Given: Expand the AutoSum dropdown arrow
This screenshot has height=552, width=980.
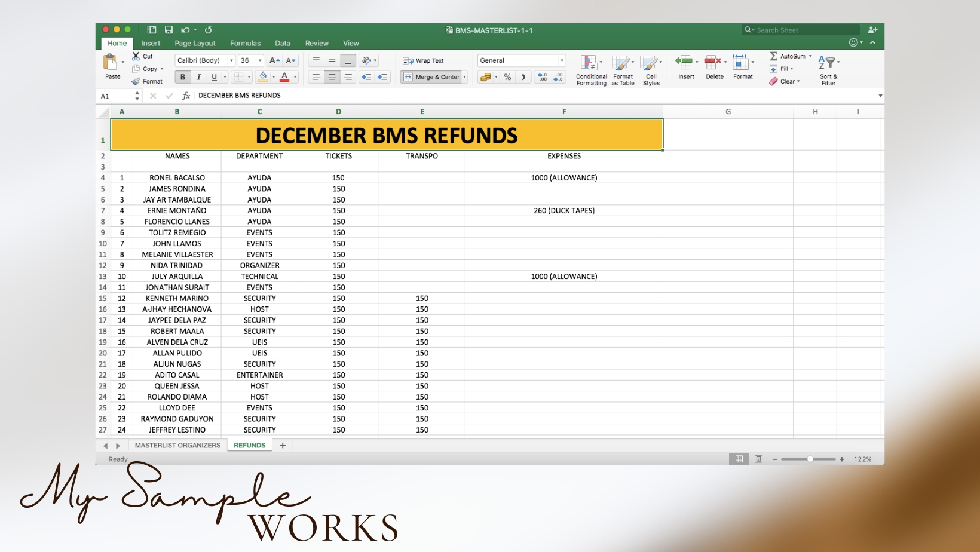Looking at the screenshot, I should point(810,56).
